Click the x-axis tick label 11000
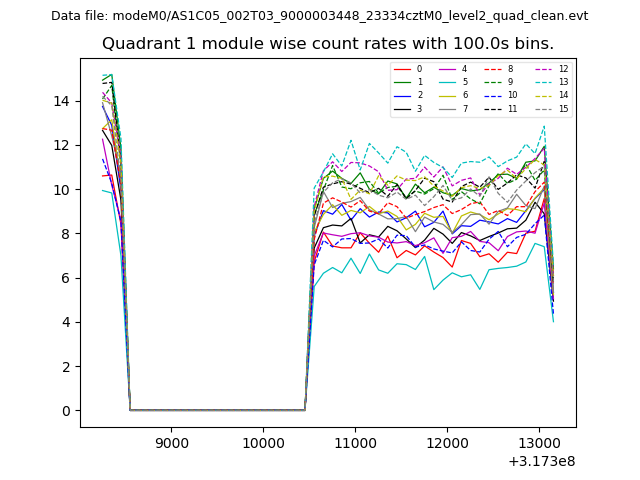This screenshot has height=480, width=640. 355,442
